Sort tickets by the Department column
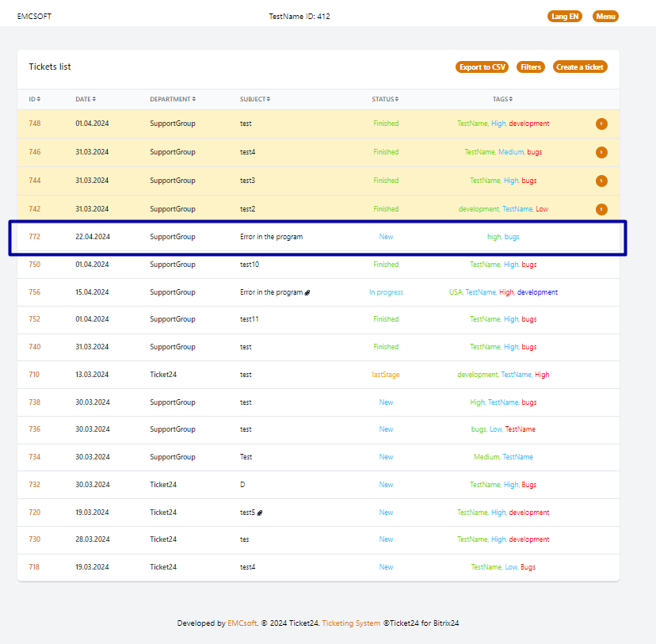 pos(173,99)
